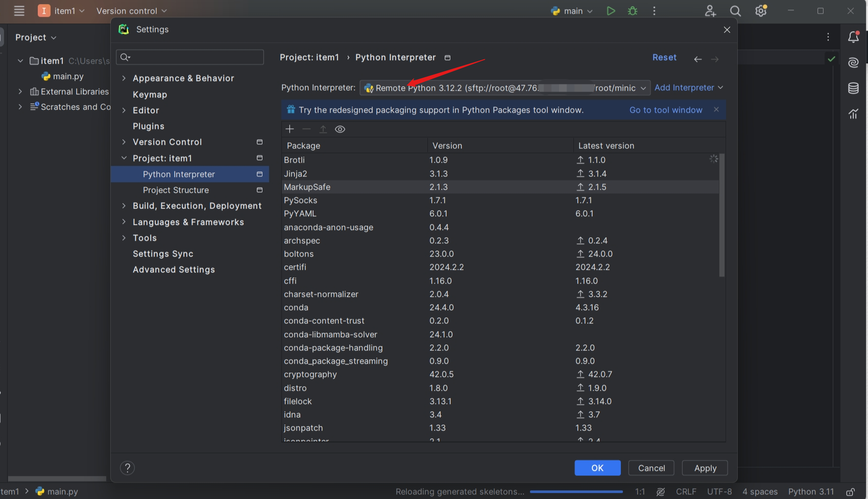Viewport: 868px width, 499px height.
Task: Click the Python 3.11 interpreter status widget
Action: coord(811,492)
